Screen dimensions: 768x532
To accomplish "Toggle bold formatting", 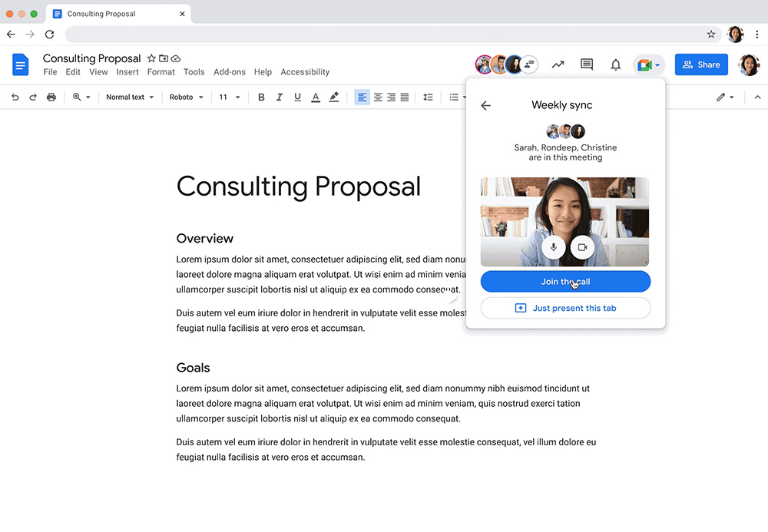I will point(261,97).
